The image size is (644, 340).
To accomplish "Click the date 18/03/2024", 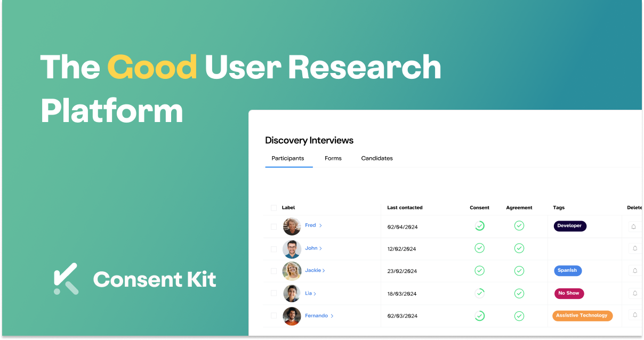I will click(402, 294).
